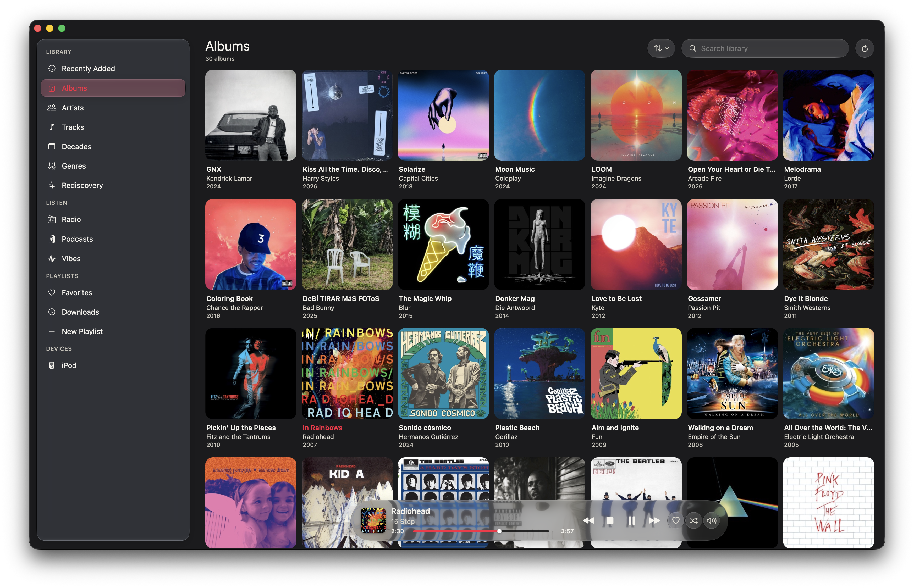This screenshot has width=914, height=588.
Task: Open the Genres view
Action: coord(113,166)
